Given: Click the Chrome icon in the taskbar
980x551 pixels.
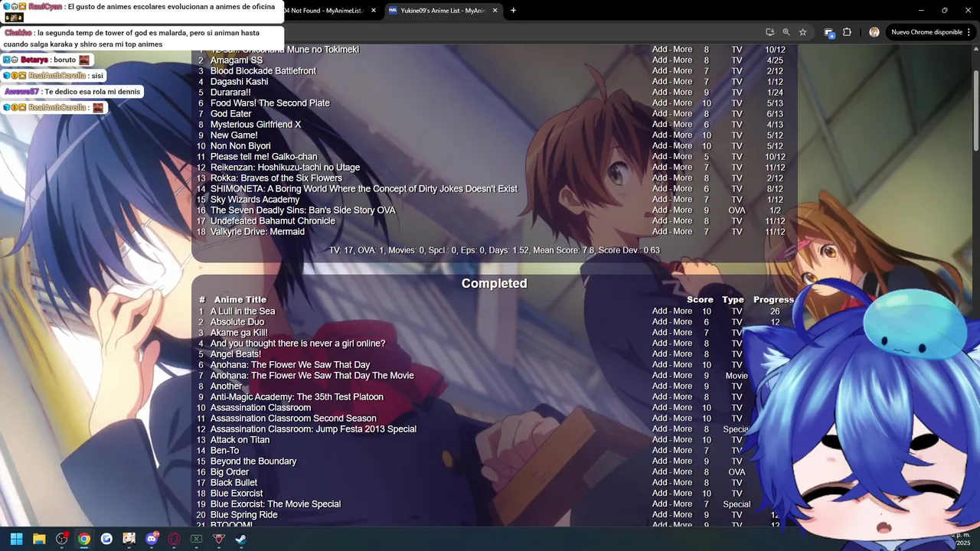Looking at the screenshot, I should [x=84, y=539].
